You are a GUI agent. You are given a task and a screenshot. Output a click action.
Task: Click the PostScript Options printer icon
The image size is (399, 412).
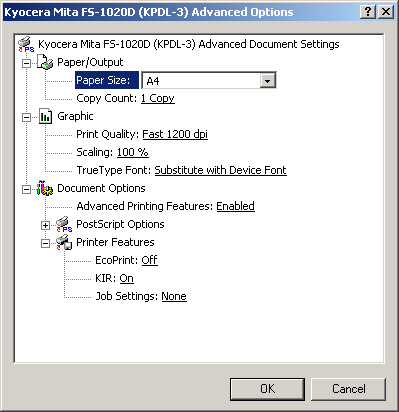64,224
